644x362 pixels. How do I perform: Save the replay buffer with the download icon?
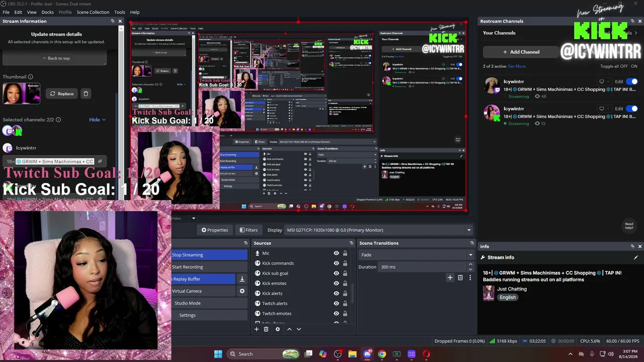(x=242, y=279)
